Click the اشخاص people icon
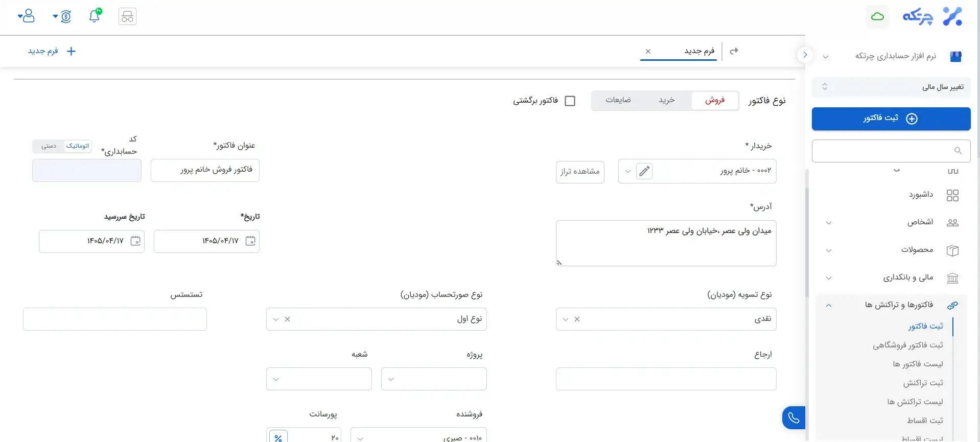Image resolution: width=980 pixels, height=442 pixels. tap(952, 223)
